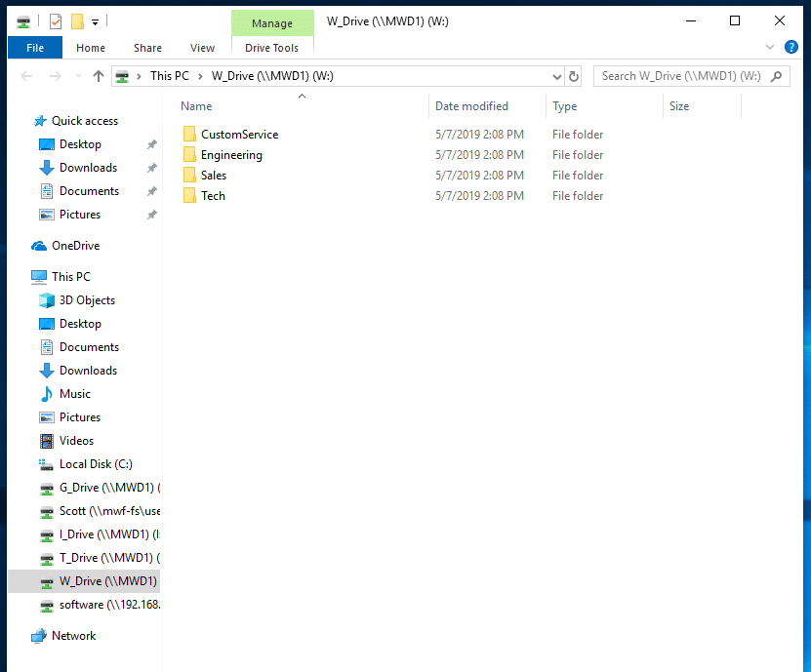Select the Engineering folder icon
Image resolution: width=811 pixels, height=672 pixels.
click(189, 155)
